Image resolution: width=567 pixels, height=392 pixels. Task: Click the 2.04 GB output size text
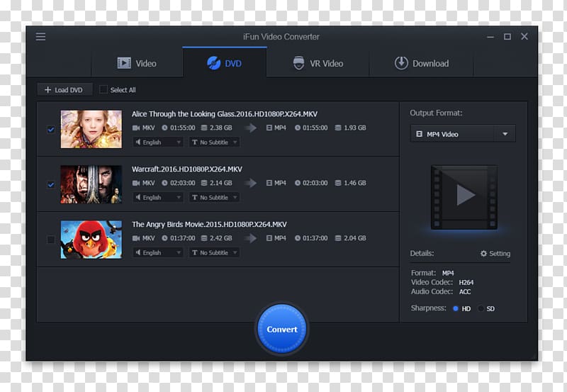355,238
